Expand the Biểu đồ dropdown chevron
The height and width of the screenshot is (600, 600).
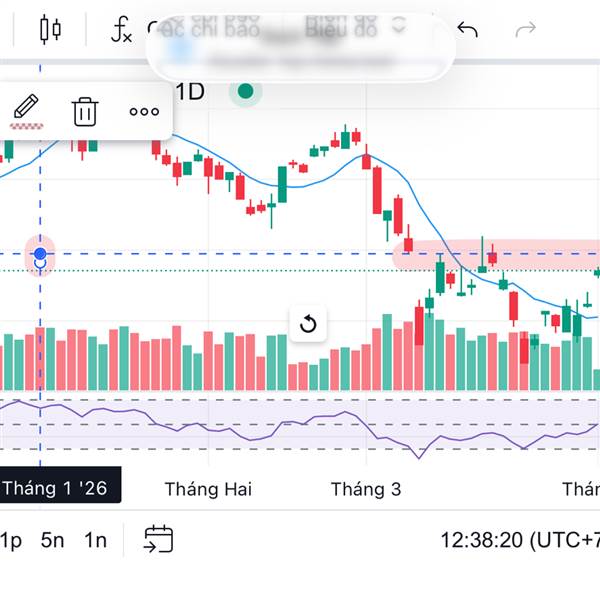399,25
